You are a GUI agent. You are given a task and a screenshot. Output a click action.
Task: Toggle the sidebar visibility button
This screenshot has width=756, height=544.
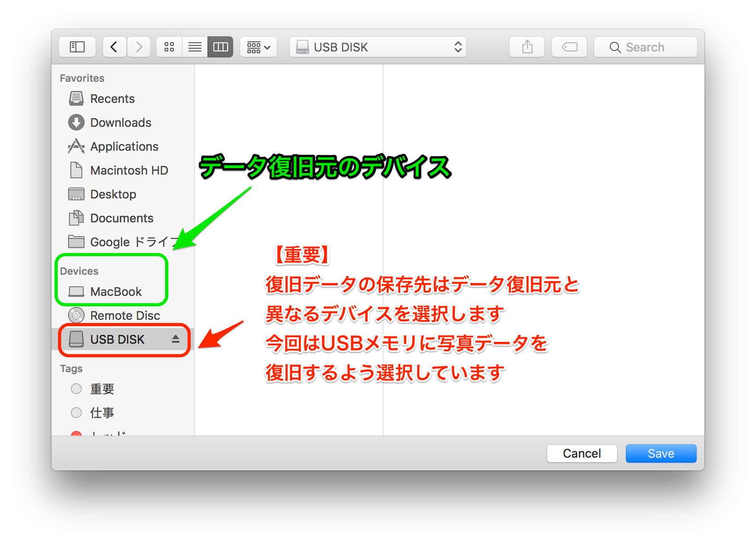[77, 47]
